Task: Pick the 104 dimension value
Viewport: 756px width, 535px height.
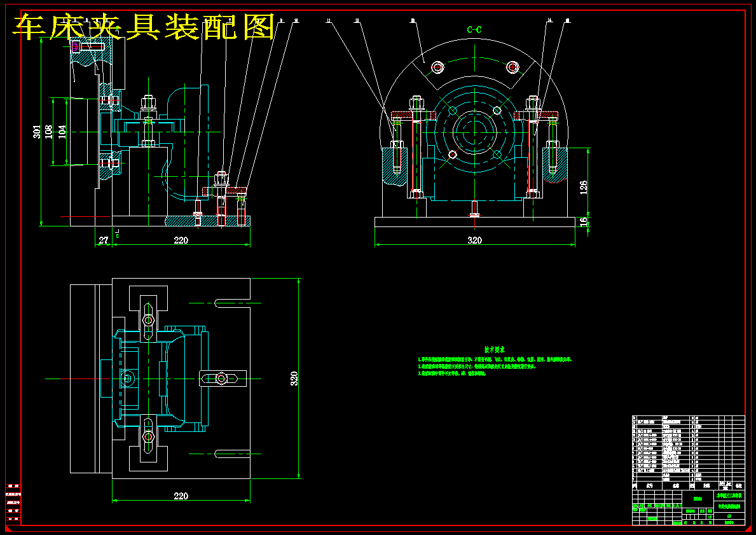Action: click(62, 132)
